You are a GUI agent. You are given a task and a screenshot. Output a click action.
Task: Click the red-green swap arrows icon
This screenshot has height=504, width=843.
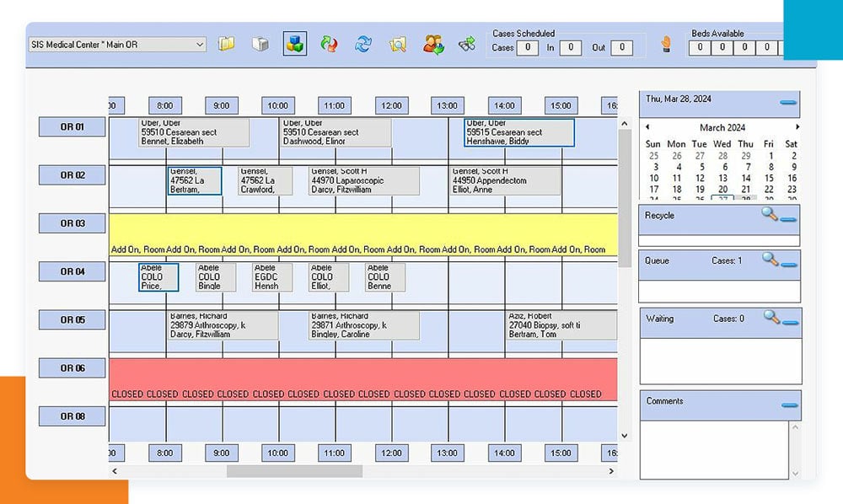pos(330,44)
